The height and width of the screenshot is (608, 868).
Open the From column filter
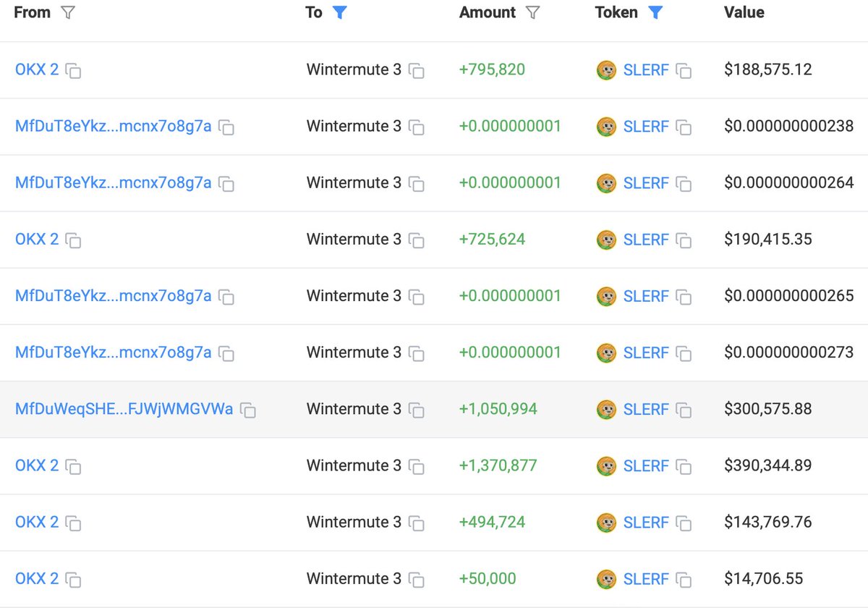pos(67,12)
